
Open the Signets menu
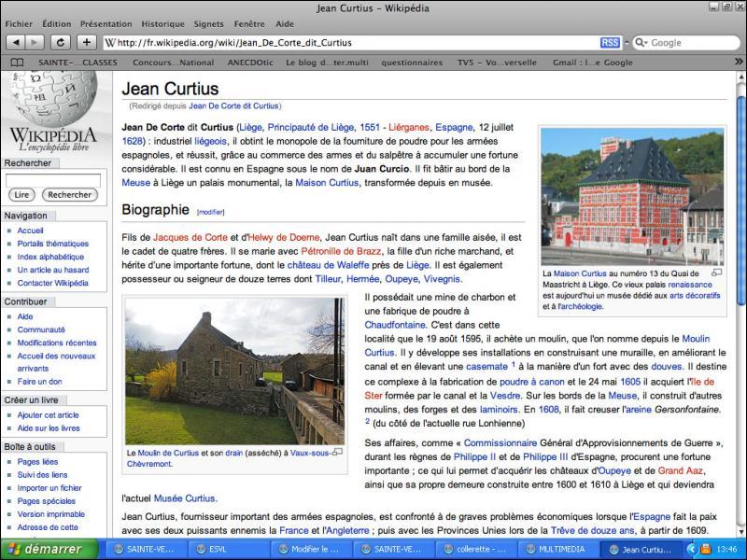pos(208,24)
